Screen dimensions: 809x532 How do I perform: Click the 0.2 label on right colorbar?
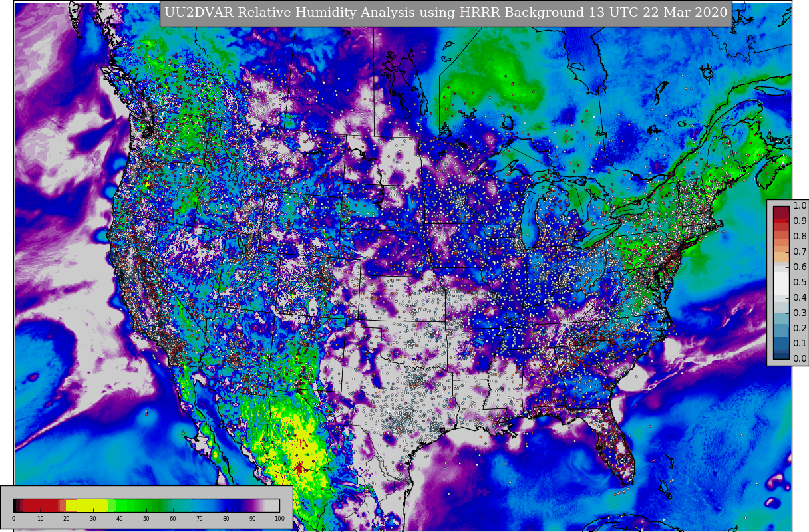(x=800, y=329)
